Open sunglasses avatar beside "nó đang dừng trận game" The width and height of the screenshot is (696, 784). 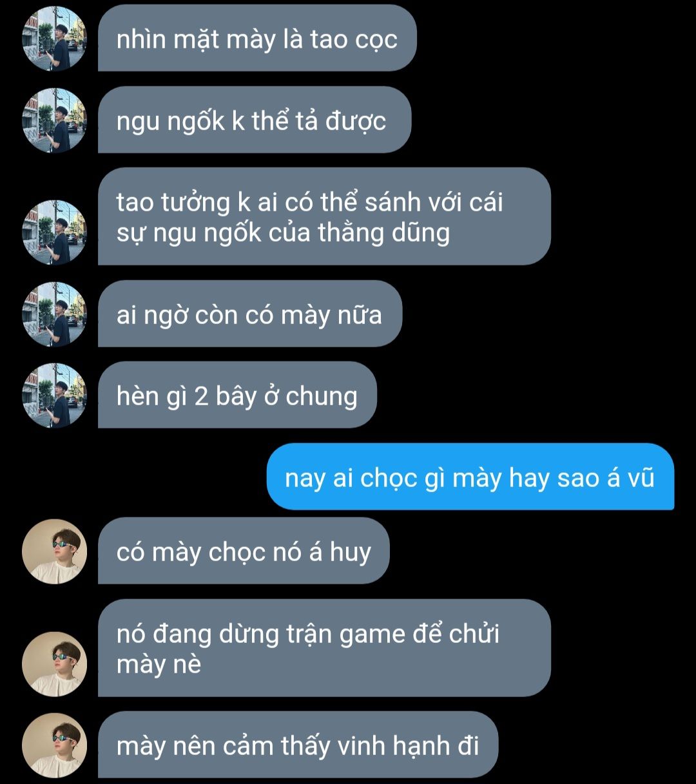tap(54, 664)
